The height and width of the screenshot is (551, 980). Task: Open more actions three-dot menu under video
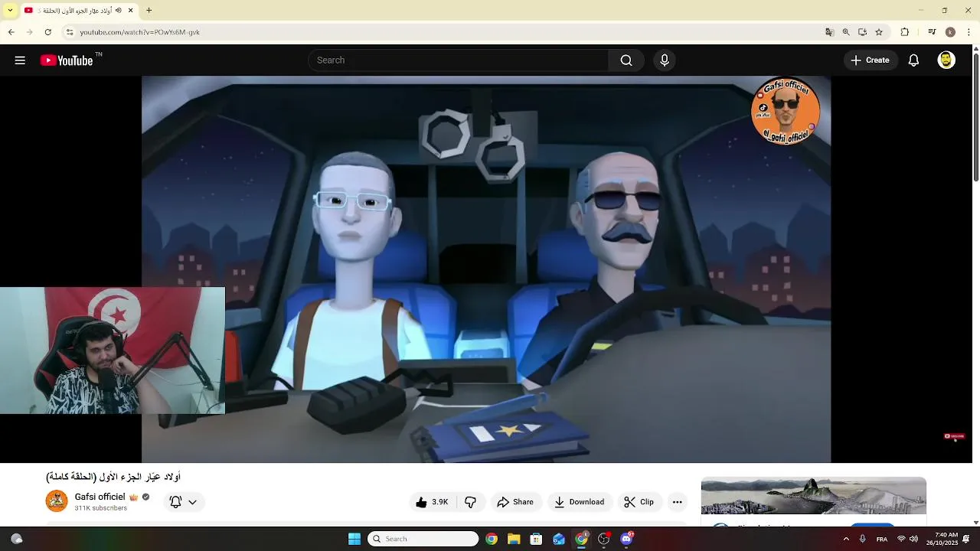coord(677,502)
